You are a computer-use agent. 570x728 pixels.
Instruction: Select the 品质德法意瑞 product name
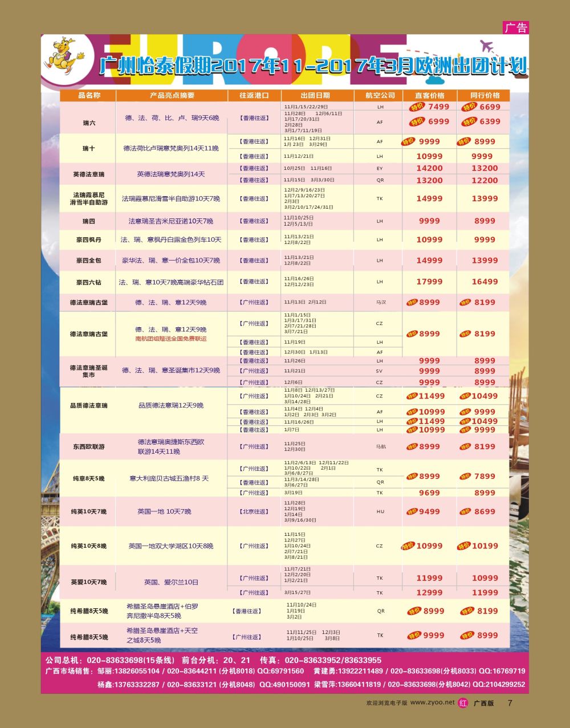[89, 405]
